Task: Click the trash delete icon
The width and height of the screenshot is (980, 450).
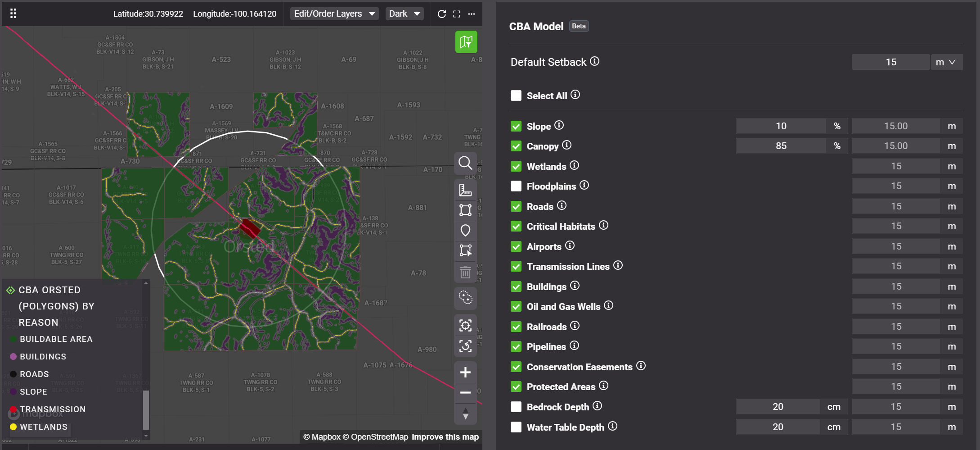Action: click(465, 273)
